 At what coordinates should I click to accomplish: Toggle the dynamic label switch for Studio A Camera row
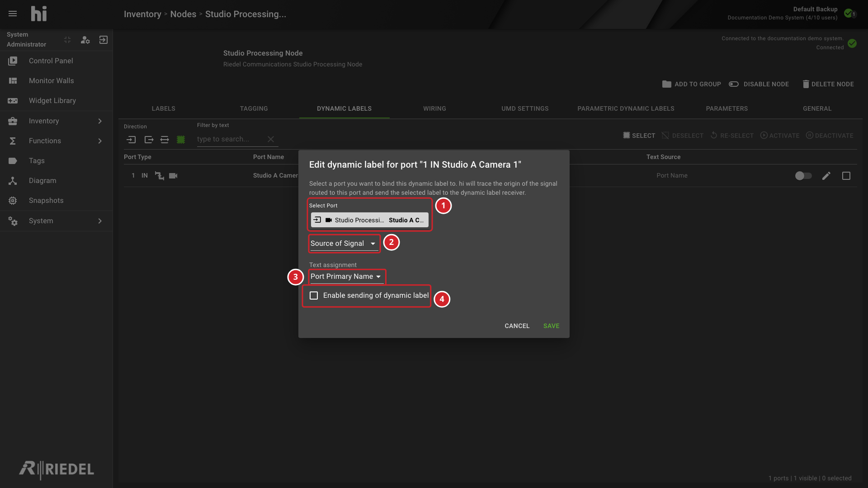point(803,176)
